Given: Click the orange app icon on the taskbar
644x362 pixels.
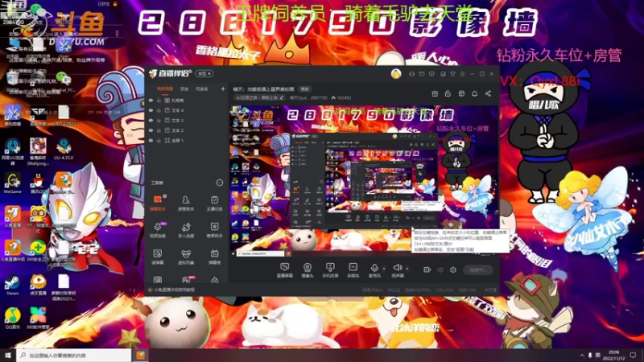Looking at the screenshot, I should pos(140,356).
